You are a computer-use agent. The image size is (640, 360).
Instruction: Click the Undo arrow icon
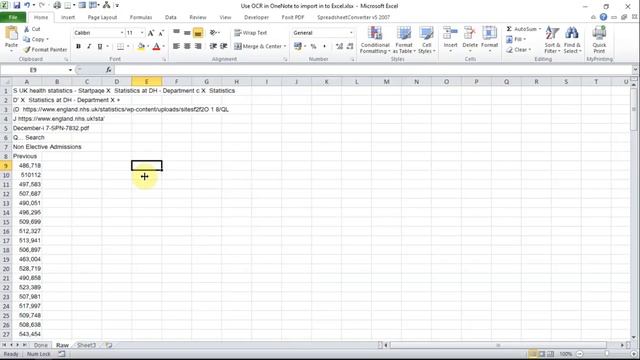pyautogui.click(x=27, y=6)
